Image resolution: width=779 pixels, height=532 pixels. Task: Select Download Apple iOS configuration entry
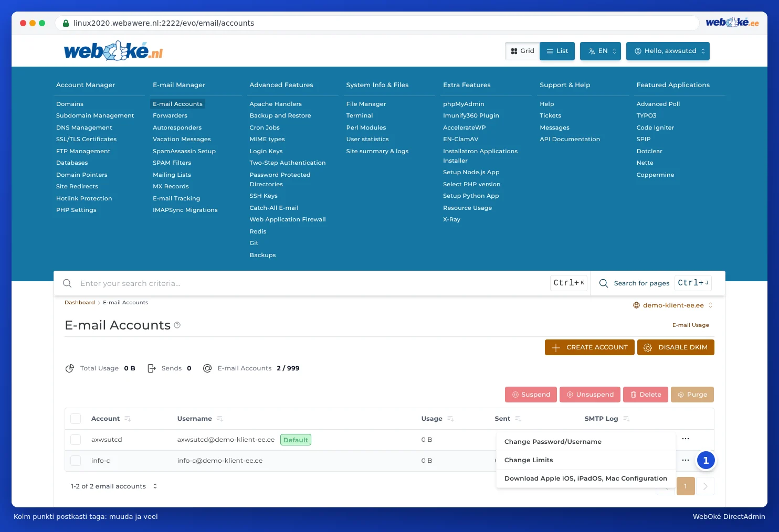click(x=586, y=478)
